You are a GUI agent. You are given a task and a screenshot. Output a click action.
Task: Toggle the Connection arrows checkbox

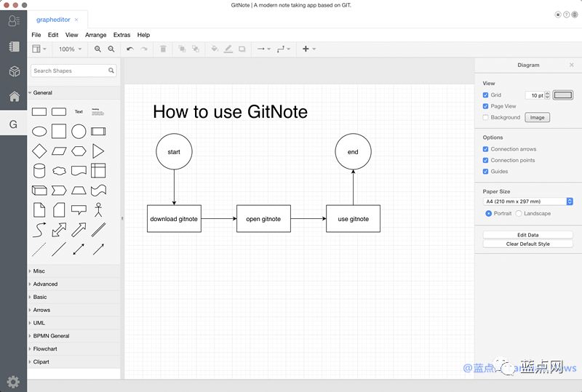pos(485,149)
